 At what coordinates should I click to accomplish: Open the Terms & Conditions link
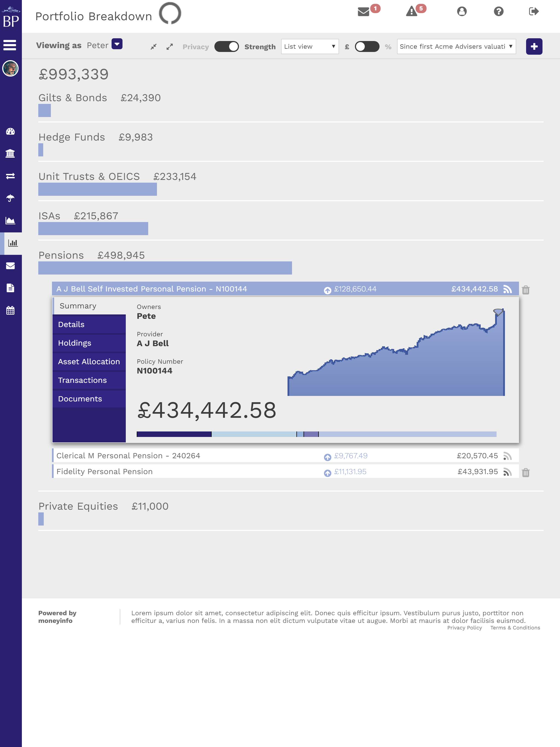click(515, 628)
